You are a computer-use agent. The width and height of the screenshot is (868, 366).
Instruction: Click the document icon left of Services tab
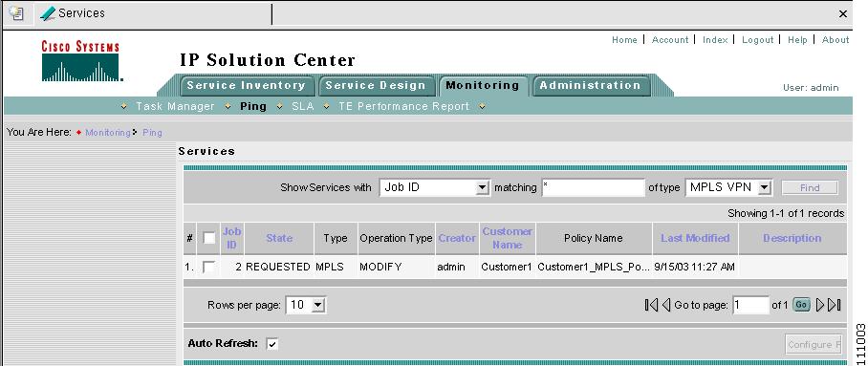(17, 13)
